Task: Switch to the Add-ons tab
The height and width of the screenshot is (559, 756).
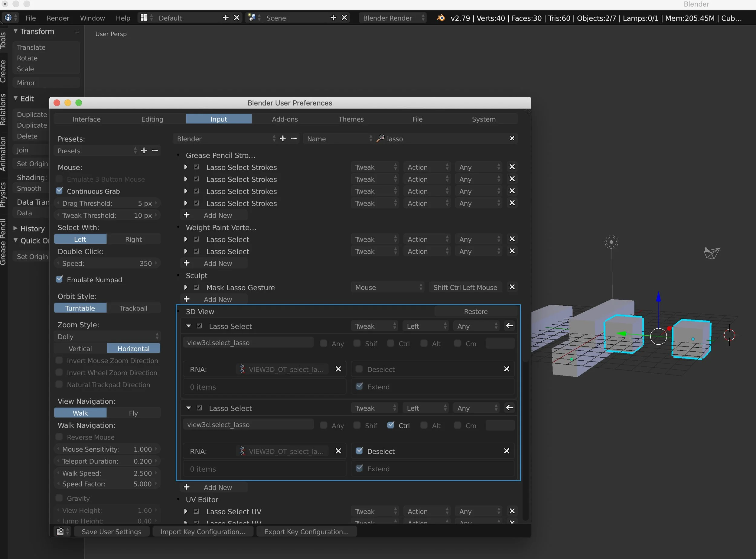Action: (x=285, y=119)
